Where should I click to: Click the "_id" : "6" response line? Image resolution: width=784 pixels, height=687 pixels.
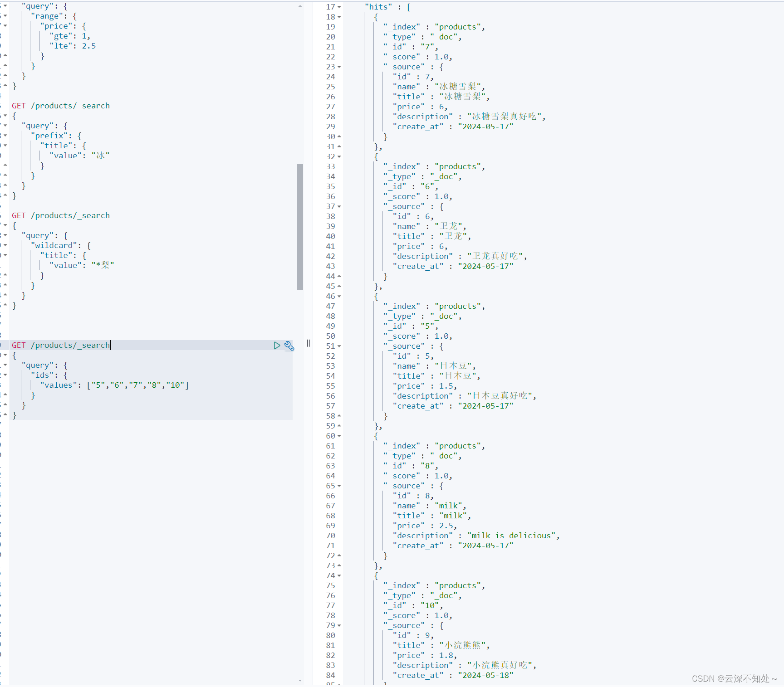pyautogui.click(x=411, y=187)
